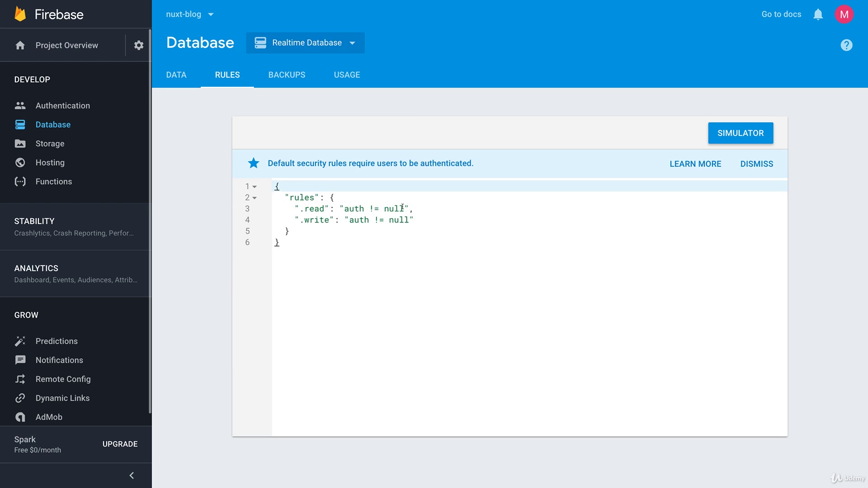The image size is (868, 488).
Task: Click the AdMob icon
Action: point(20,417)
